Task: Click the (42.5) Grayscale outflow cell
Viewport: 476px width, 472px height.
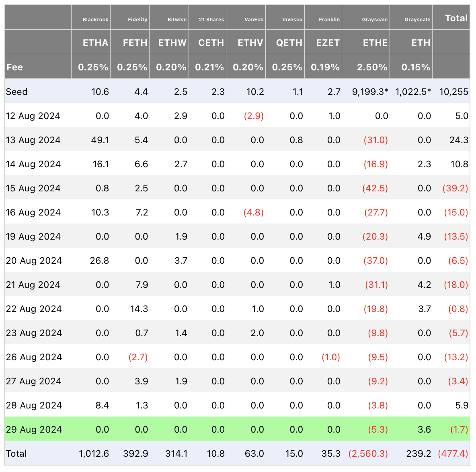Action: [x=375, y=188]
